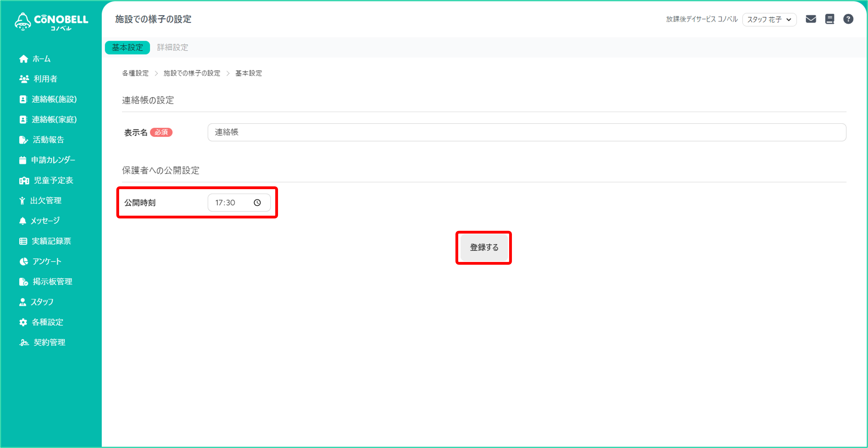Open the manual book icon in header
The height and width of the screenshot is (448, 868).
point(830,19)
